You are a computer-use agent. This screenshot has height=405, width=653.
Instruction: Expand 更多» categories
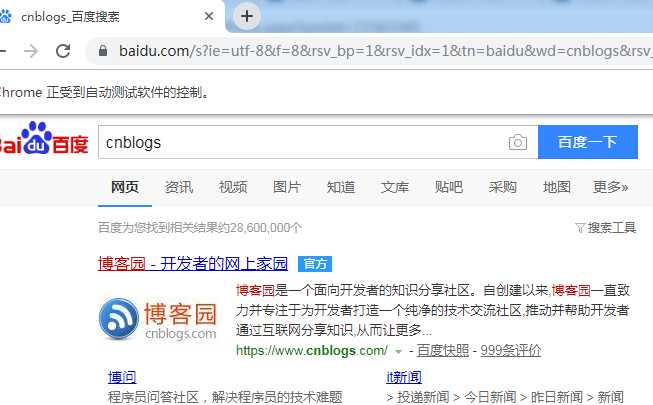point(611,187)
